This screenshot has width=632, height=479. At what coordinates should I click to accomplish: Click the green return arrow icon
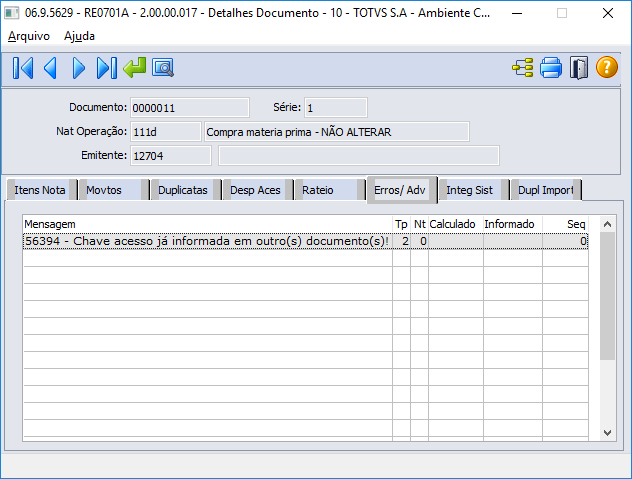(x=135, y=67)
